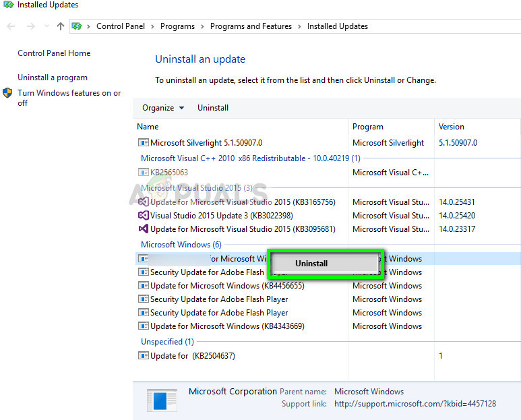Click Installed Updates breadcrumb
Image resolution: width=521 pixels, height=420 pixels.
point(337,26)
